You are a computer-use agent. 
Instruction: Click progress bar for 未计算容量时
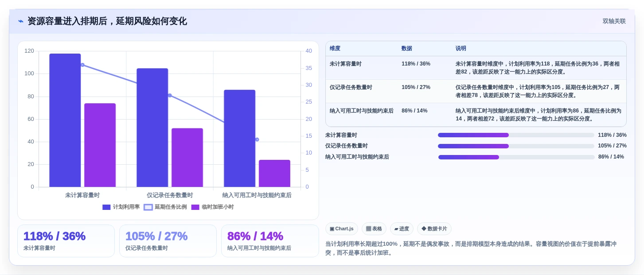tap(516, 135)
